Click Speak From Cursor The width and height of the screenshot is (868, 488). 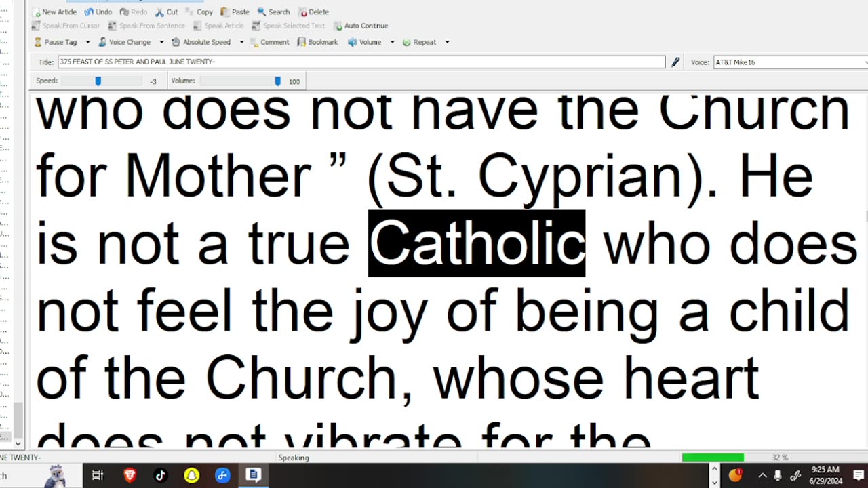66,26
